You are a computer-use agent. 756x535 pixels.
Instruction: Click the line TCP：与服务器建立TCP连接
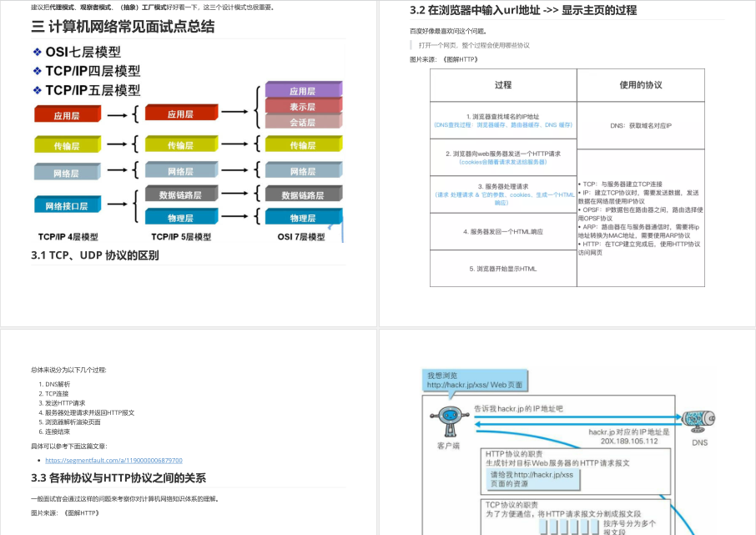click(x=620, y=184)
